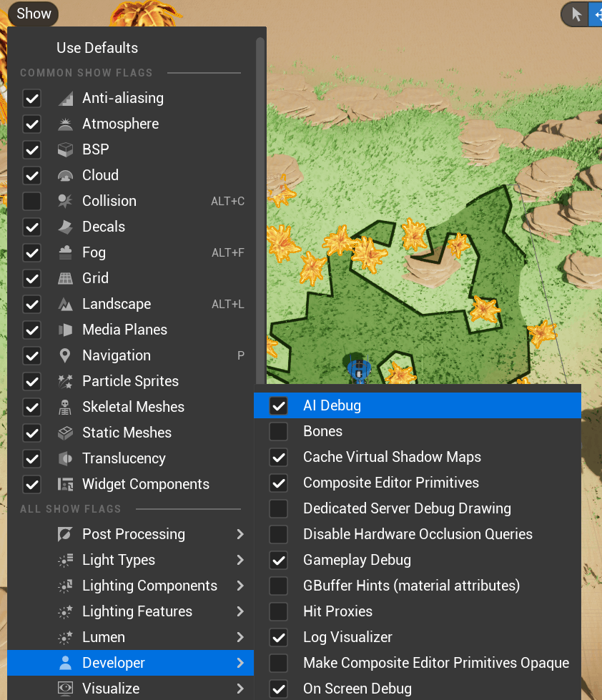Select GBuffer Hints (material attributes) entry
This screenshot has height=700, width=602.
[418, 586]
